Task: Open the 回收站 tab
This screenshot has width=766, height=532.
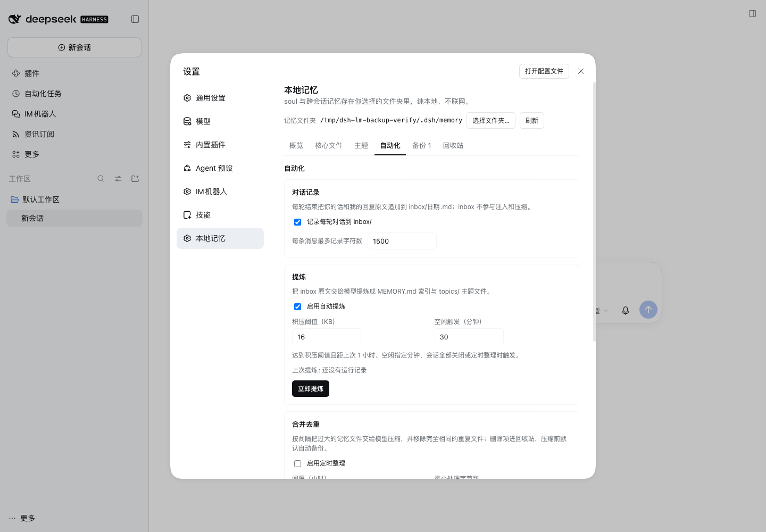Action: (x=453, y=146)
